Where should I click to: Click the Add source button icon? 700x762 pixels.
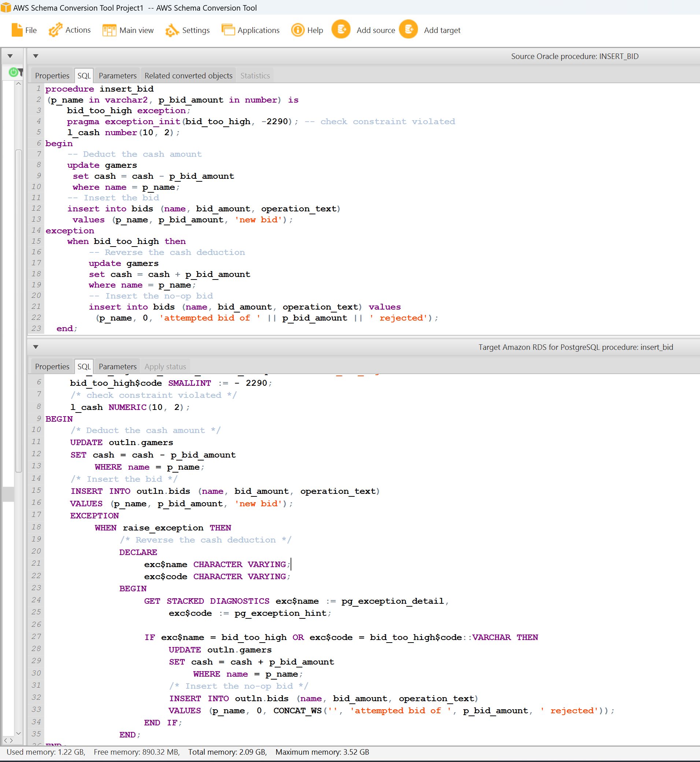[x=341, y=30]
